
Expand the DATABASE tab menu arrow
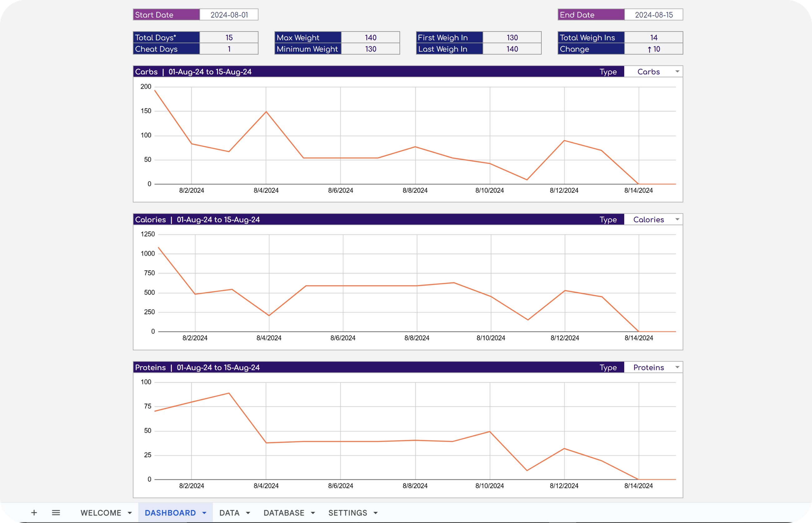313,513
